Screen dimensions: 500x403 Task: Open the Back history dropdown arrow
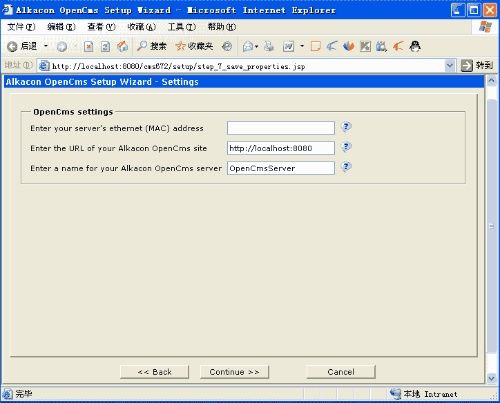(46, 46)
